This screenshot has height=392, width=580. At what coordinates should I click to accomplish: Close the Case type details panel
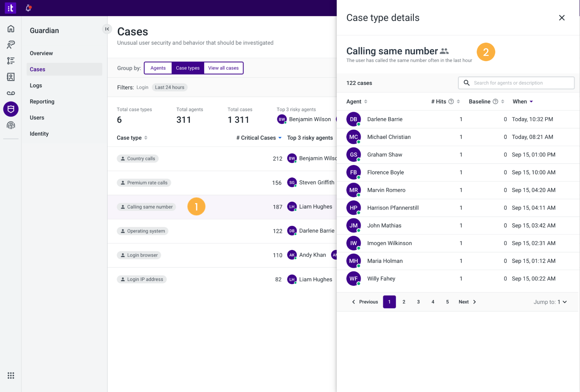[562, 18]
